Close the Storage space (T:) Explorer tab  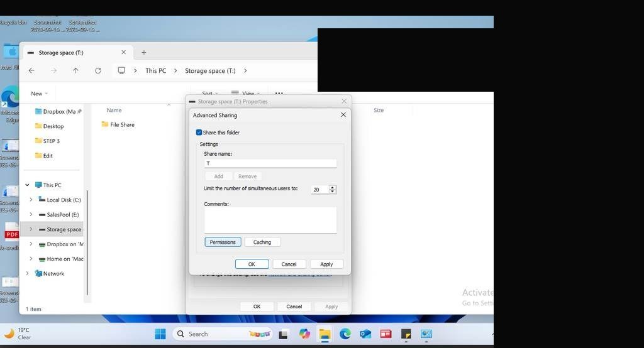[x=124, y=53]
